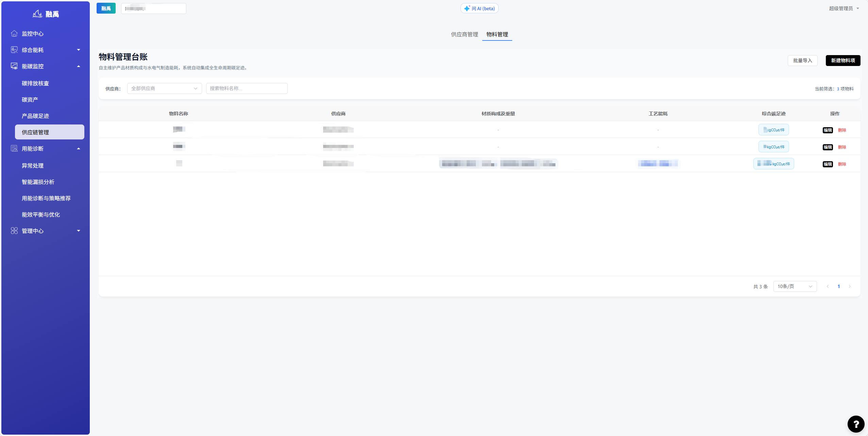
Task: Open 能效平衡与优化 in sidebar
Action: 41,215
